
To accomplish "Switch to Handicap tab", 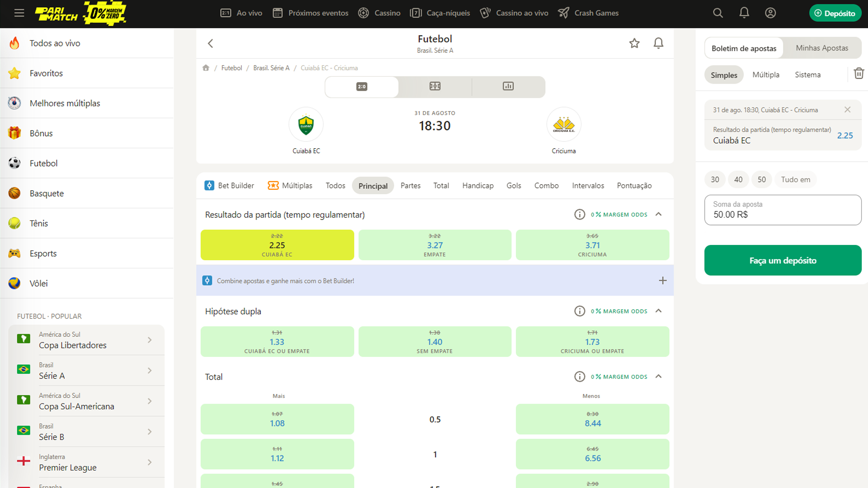I will [478, 186].
